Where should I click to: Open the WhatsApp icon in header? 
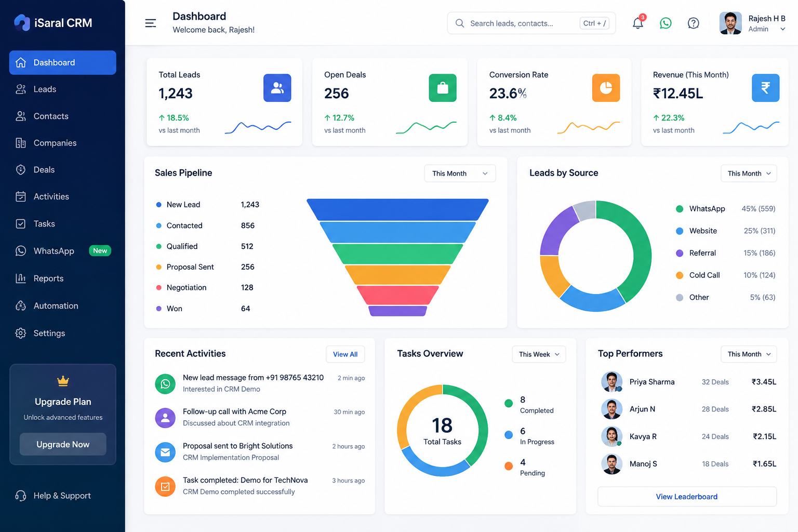[x=666, y=23]
